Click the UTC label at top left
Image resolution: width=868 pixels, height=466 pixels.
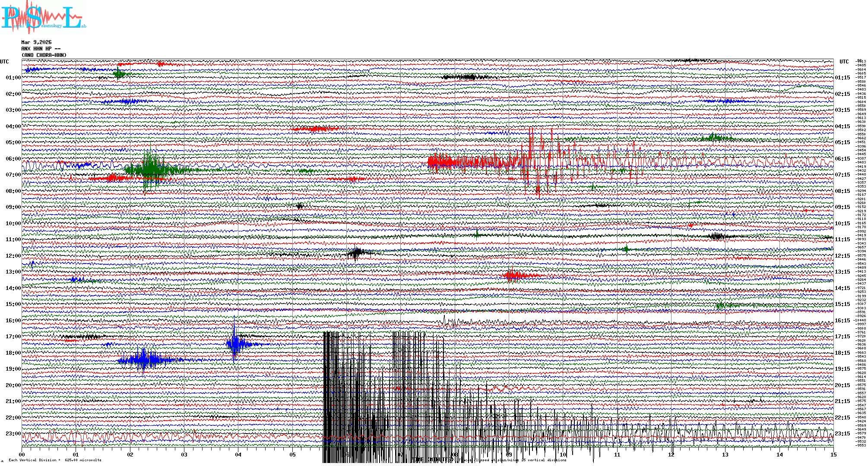pyautogui.click(x=4, y=62)
